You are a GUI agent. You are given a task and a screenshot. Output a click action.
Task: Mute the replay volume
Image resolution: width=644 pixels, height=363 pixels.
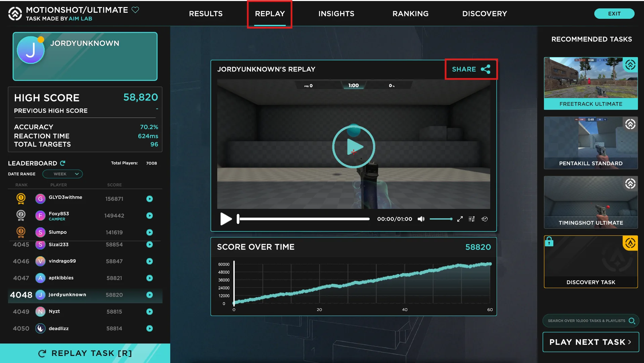(421, 219)
